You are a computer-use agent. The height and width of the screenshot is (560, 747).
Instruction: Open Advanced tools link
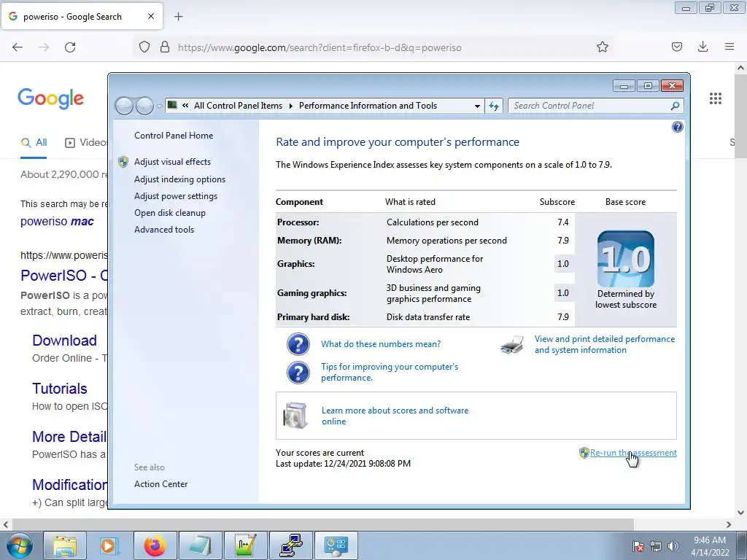[164, 230]
